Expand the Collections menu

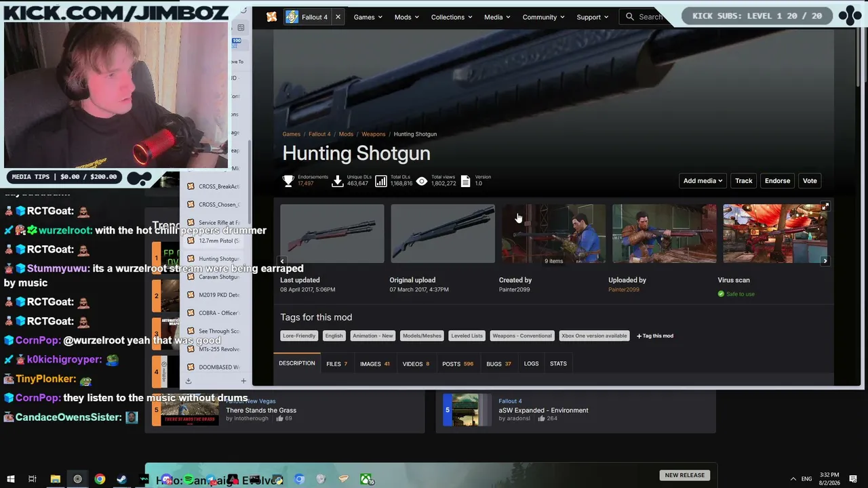452,17
